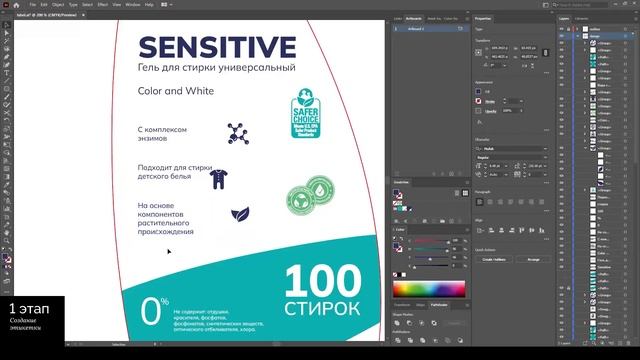This screenshot has width=640, height=360.
Task: Click the arrange documents icon in menu bar
Action: pyautogui.click(x=164, y=5)
